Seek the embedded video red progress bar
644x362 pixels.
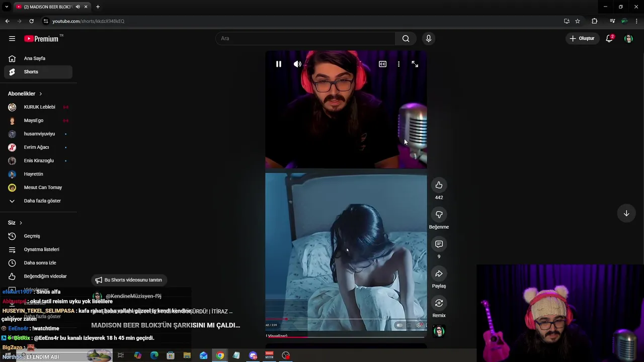pyautogui.click(x=346, y=319)
